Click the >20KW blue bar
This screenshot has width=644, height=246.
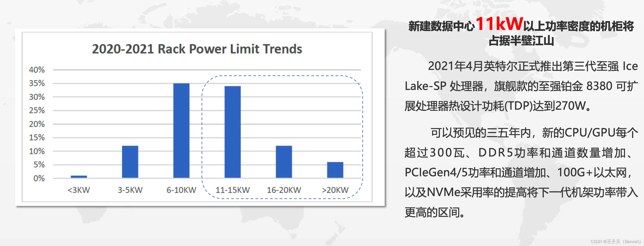[x=335, y=170]
